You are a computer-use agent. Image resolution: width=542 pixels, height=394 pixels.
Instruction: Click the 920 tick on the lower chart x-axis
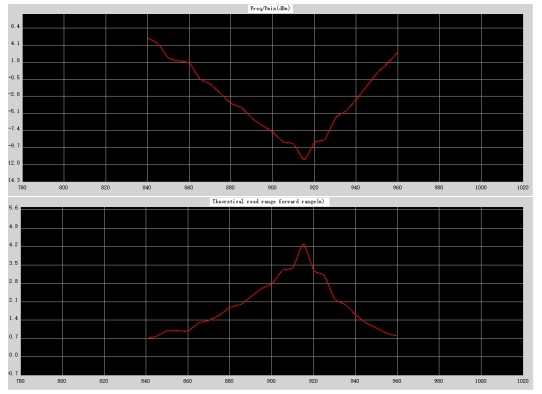[313, 381]
